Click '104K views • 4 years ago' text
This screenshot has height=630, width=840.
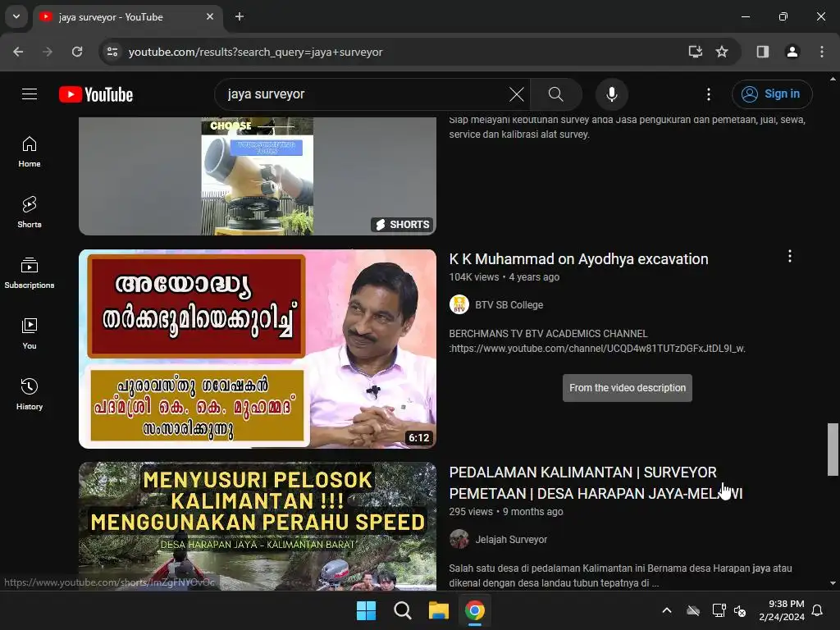tap(504, 277)
